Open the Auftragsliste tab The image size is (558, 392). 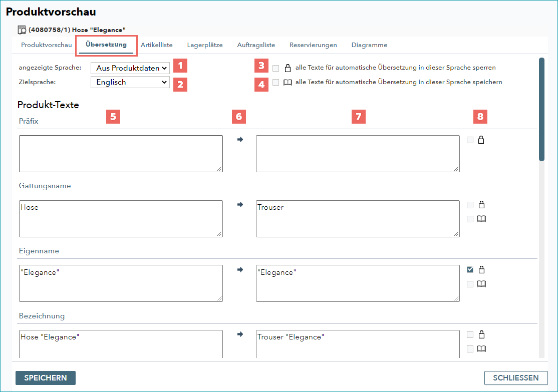point(256,45)
